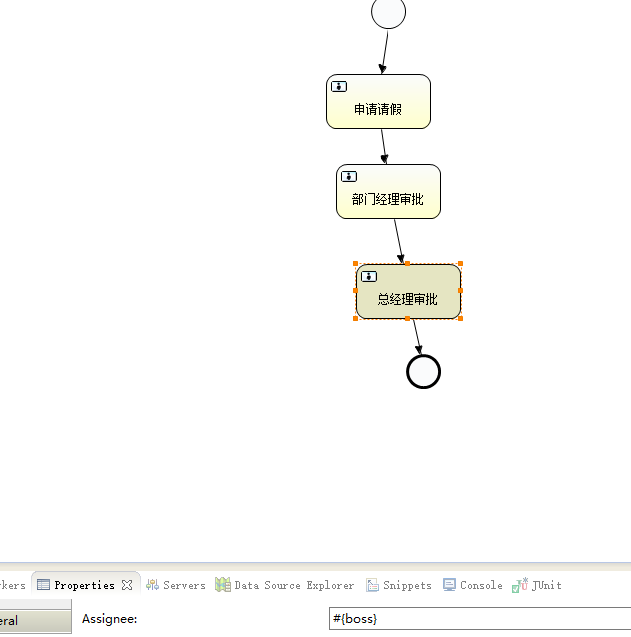Viewport: 631px width, 637px height.
Task: Select the 部门经理审批 user task
Action: click(x=388, y=192)
